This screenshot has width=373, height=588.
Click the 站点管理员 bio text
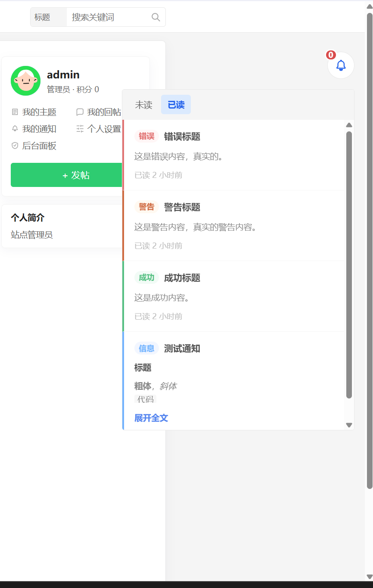tap(32, 235)
